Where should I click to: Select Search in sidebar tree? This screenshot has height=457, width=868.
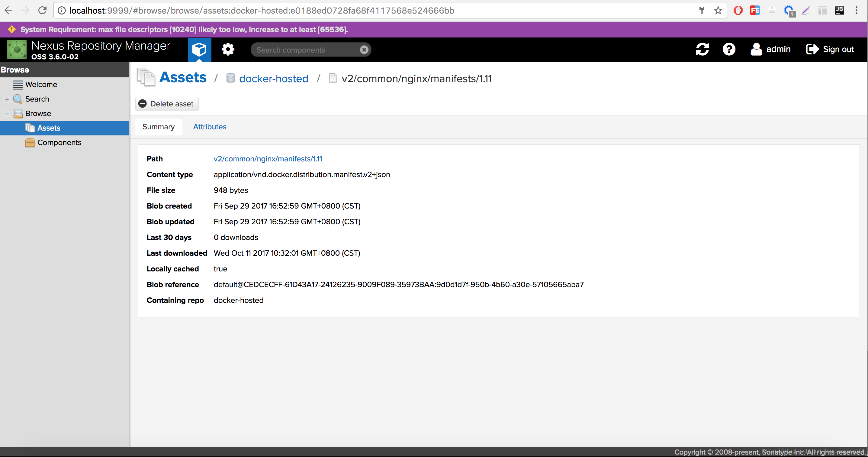[37, 99]
